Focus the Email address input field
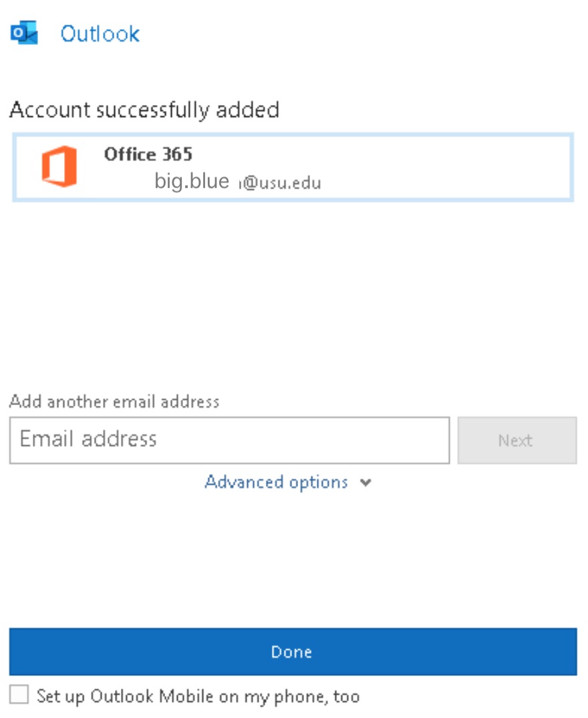The height and width of the screenshot is (718, 588). [229, 441]
